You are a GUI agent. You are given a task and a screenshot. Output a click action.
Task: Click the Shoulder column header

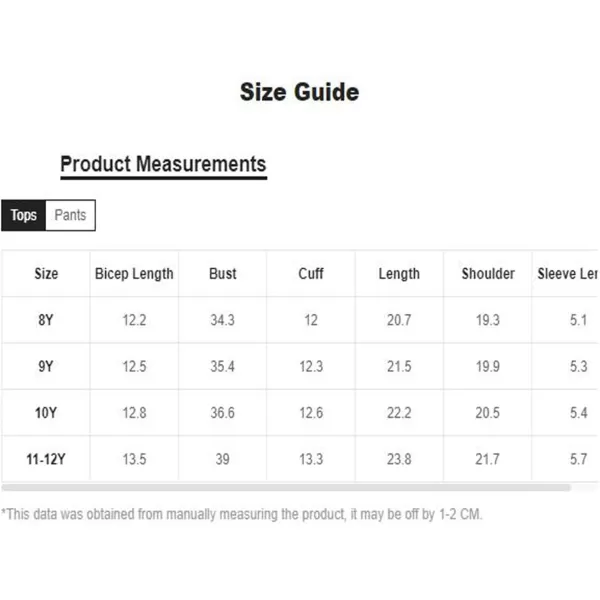coord(488,274)
